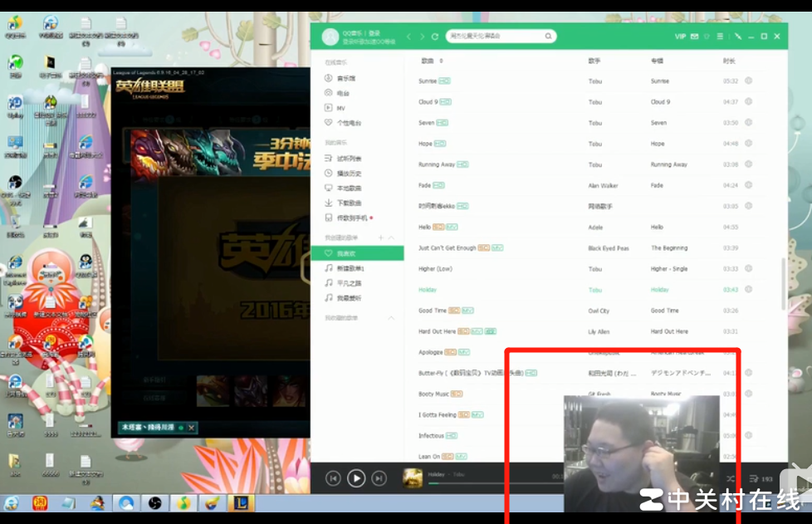Select 本地歌曲 in the sidebar

349,189
